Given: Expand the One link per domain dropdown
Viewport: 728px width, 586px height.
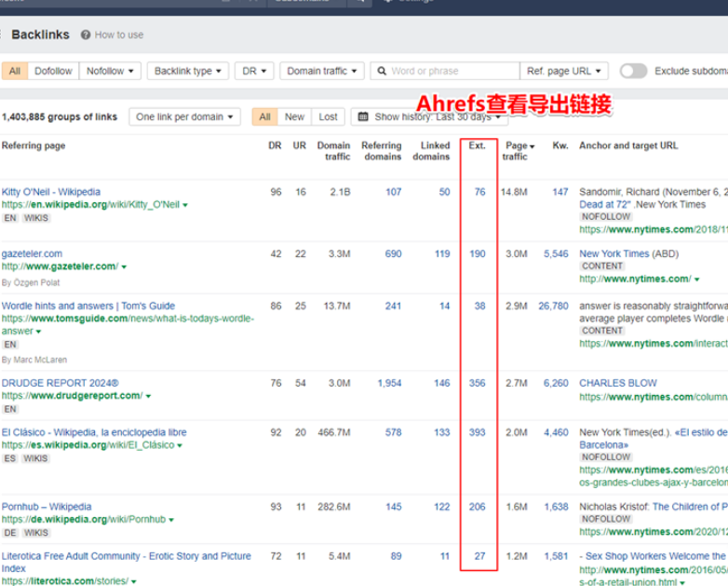Looking at the screenshot, I should [184, 117].
